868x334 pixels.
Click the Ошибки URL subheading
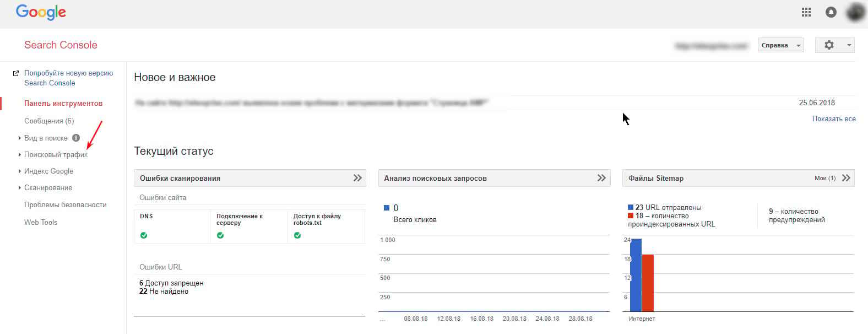tap(160, 267)
